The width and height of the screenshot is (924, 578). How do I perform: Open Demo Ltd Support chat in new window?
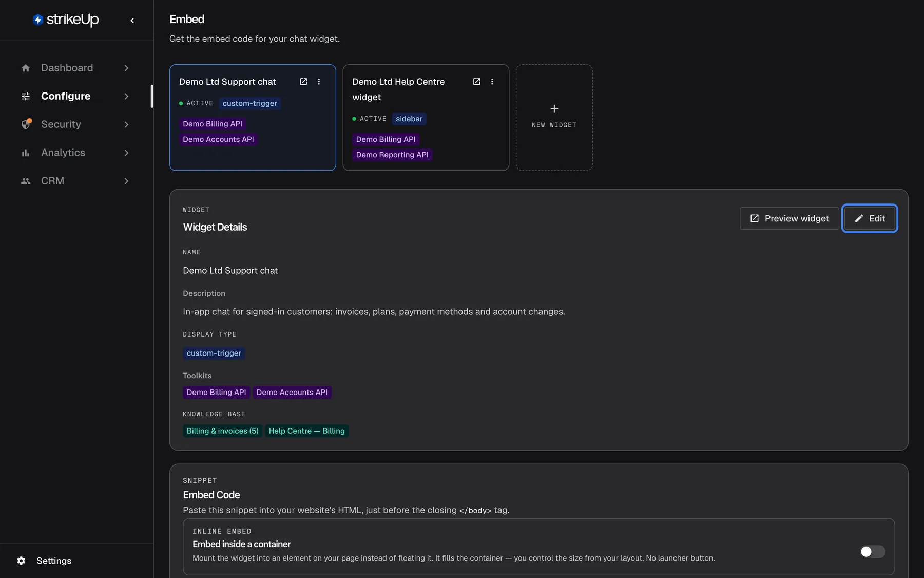303,82
